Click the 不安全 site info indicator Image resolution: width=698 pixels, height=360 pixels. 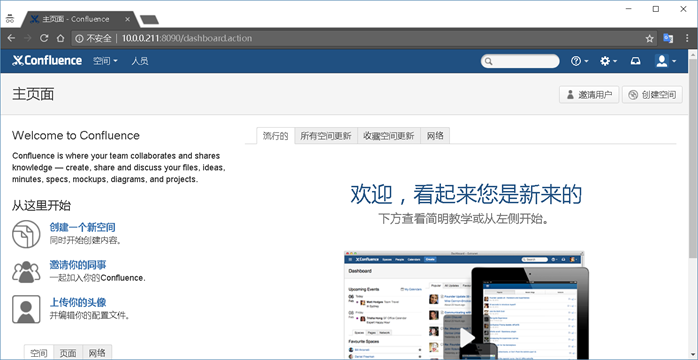(x=93, y=38)
